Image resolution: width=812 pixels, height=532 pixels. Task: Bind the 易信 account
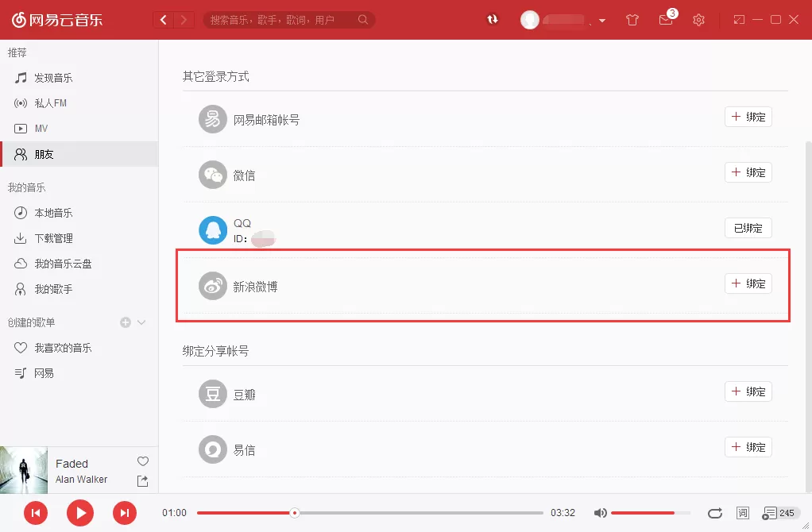click(748, 447)
